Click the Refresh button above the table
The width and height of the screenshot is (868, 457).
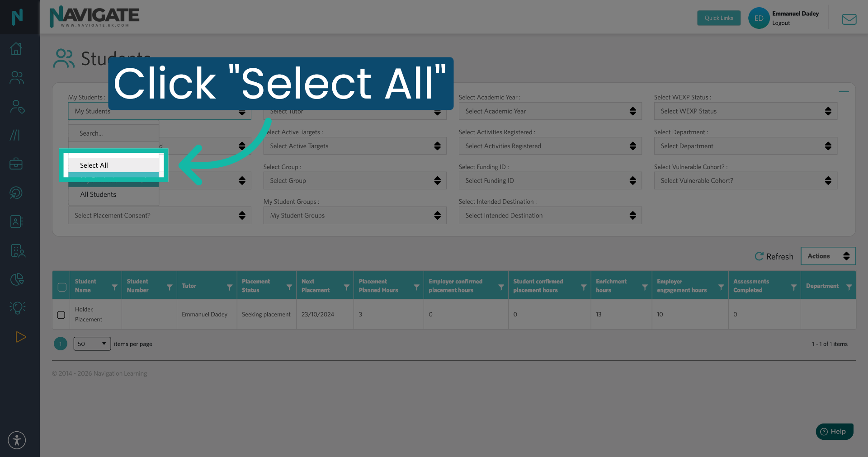click(774, 256)
